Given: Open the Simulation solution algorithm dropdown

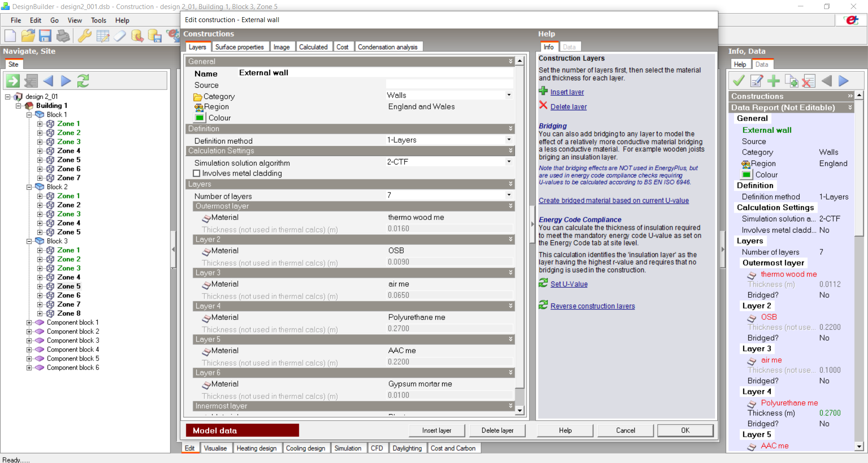Looking at the screenshot, I should click(509, 161).
